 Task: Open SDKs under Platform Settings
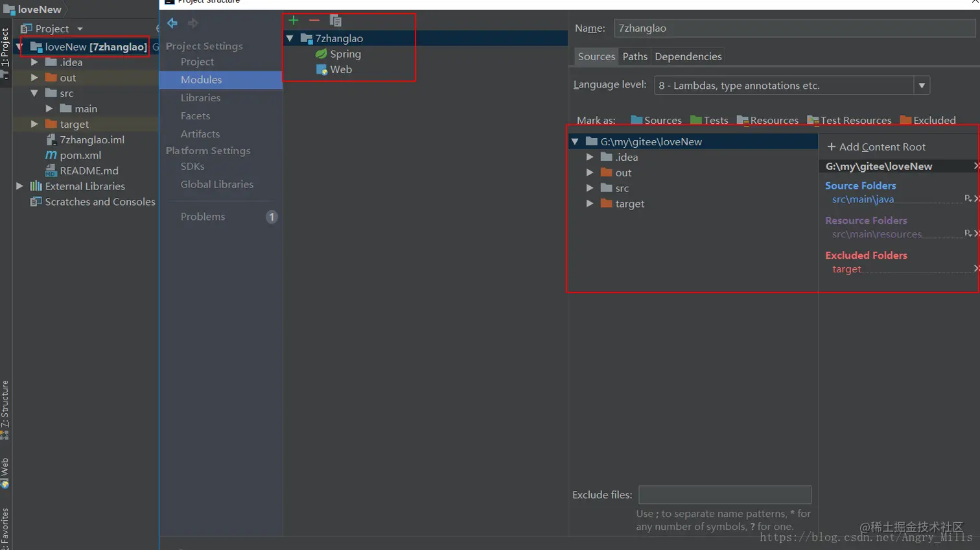(x=192, y=167)
